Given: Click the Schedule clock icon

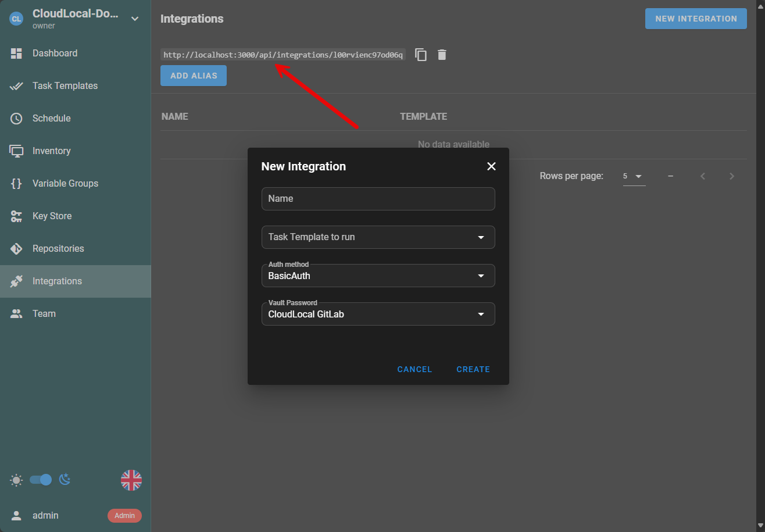Looking at the screenshot, I should click(16, 119).
